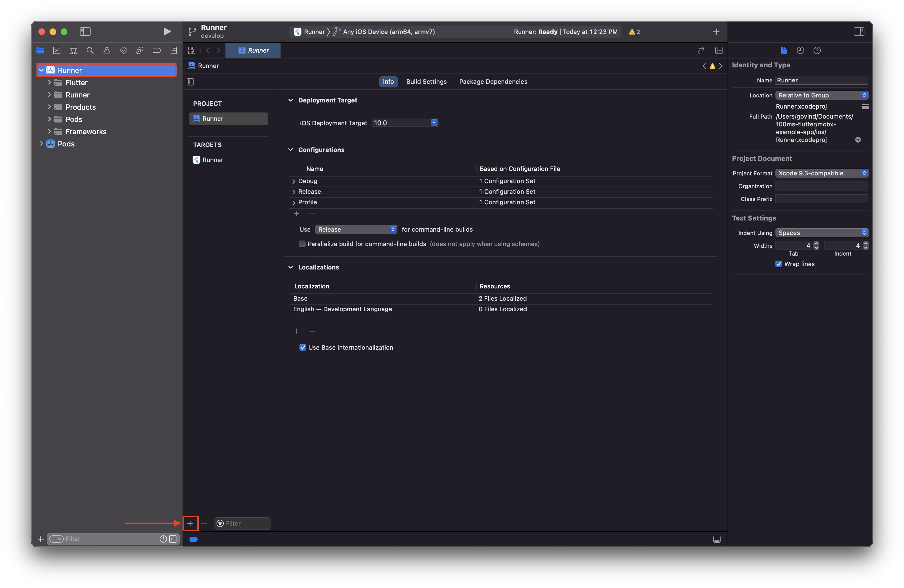The height and width of the screenshot is (588, 904).
Task: Enable Parallelize build for command-line builds
Action: point(302,244)
